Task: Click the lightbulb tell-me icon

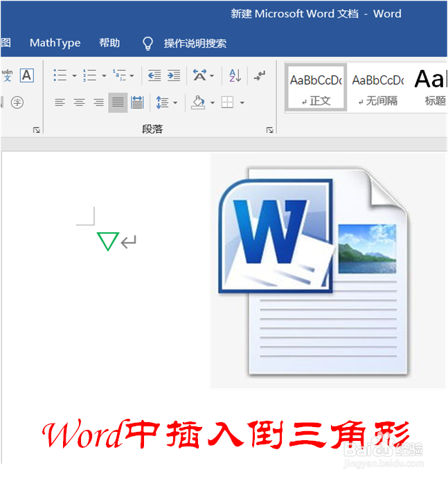Action: click(x=147, y=44)
